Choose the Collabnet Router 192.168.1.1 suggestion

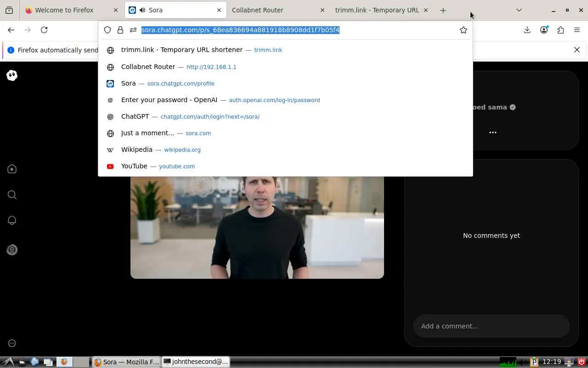coord(285,67)
